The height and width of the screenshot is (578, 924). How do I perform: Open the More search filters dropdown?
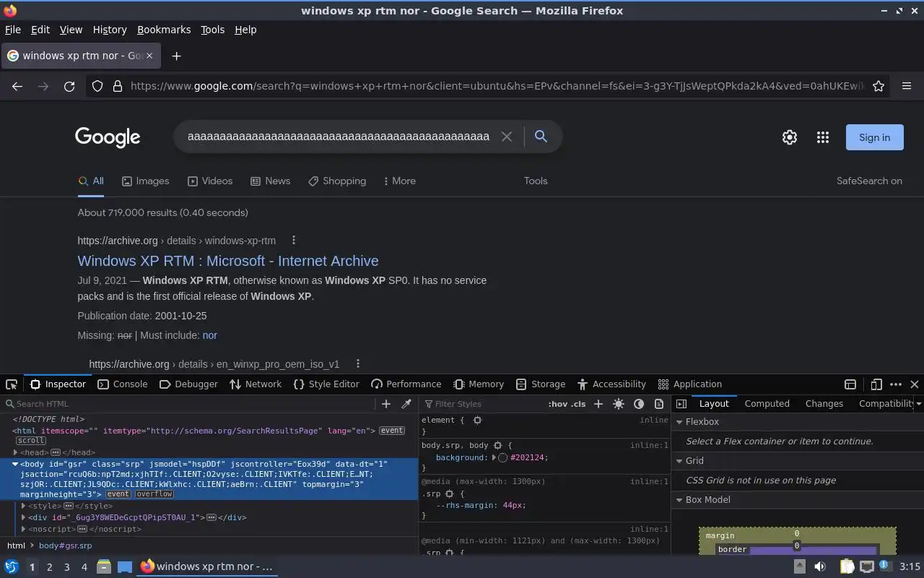399,181
